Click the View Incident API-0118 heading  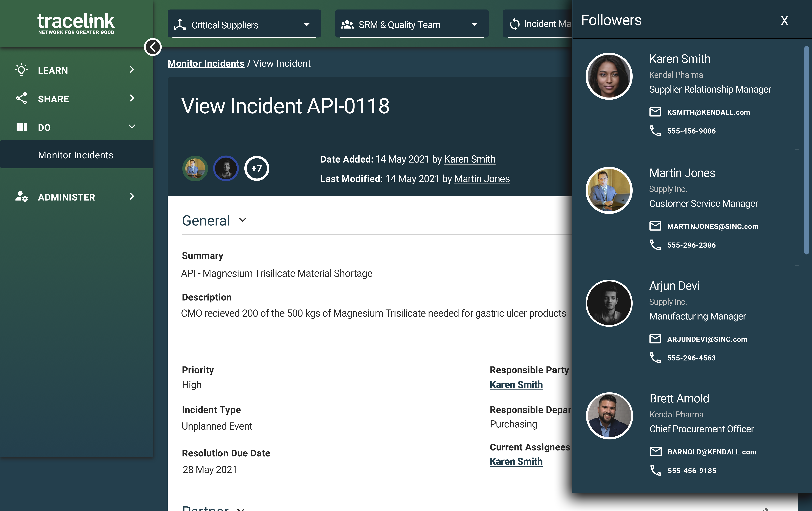(x=285, y=106)
